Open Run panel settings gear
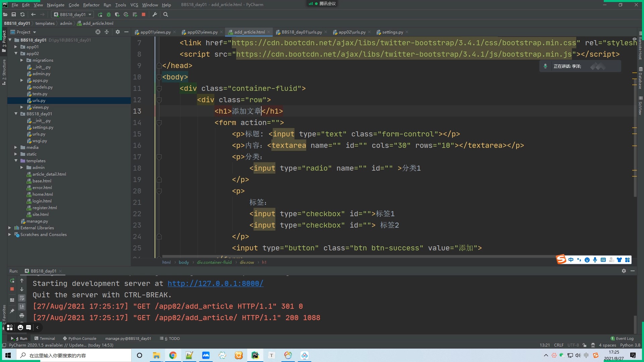Image resolution: width=644 pixels, height=362 pixels. tap(624, 271)
